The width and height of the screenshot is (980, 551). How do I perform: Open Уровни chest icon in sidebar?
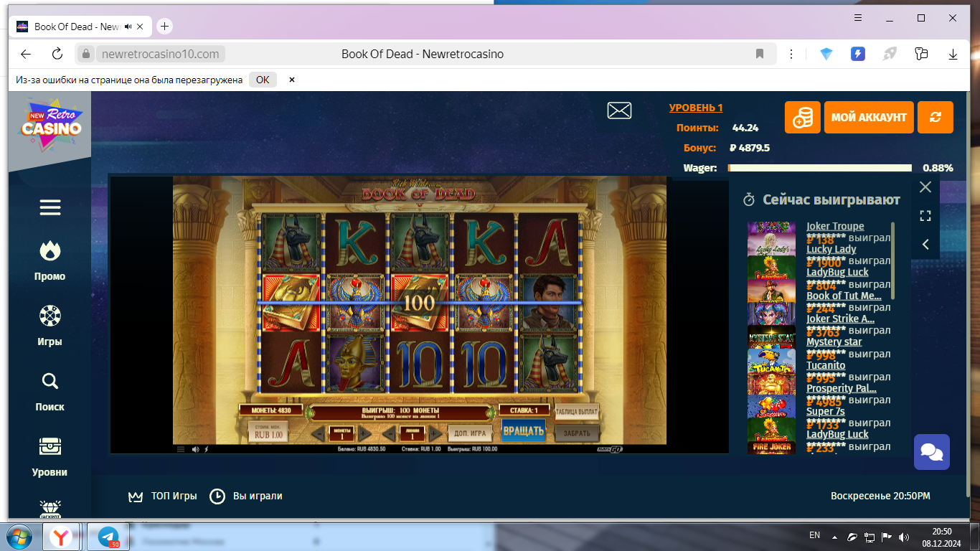point(50,457)
